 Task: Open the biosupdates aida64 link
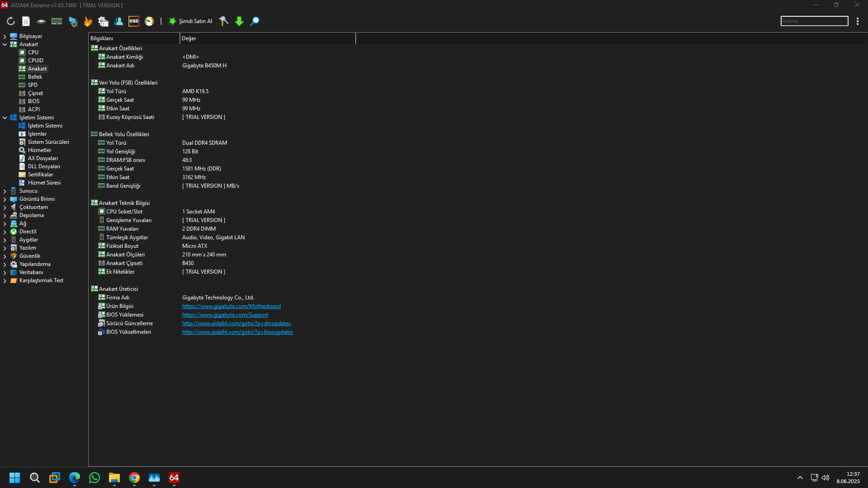(237, 332)
